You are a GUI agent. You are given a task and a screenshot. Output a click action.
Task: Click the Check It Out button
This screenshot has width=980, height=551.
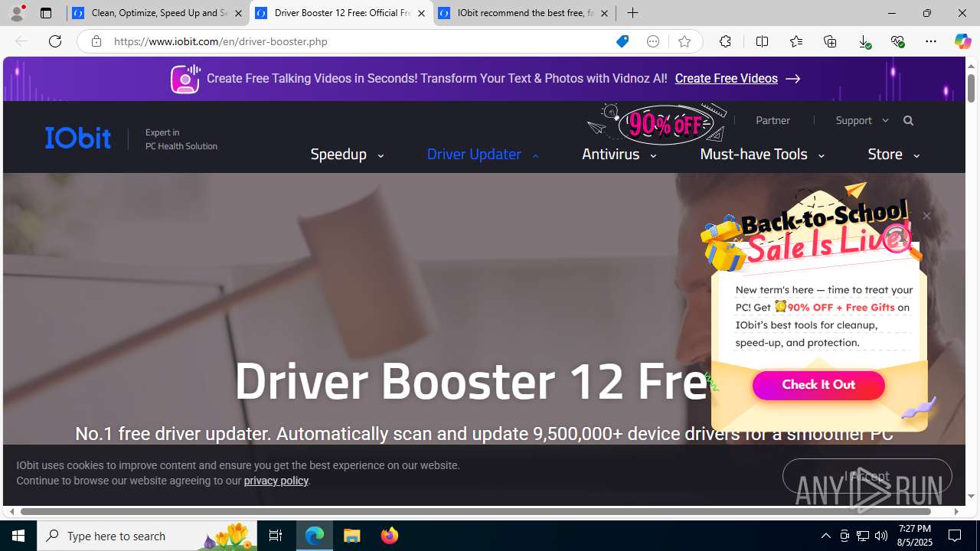click(x=818, y=385)
